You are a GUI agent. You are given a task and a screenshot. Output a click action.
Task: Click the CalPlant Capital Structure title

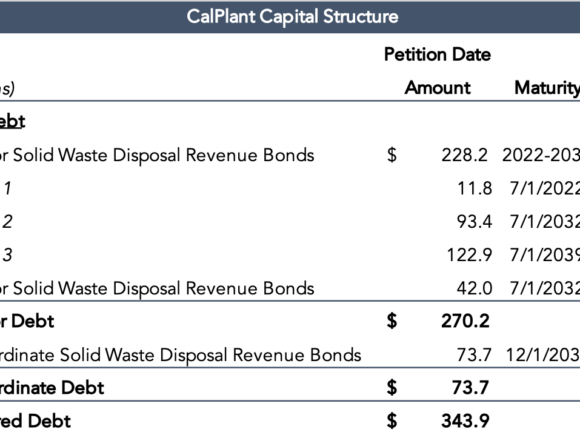pos(292,17)
